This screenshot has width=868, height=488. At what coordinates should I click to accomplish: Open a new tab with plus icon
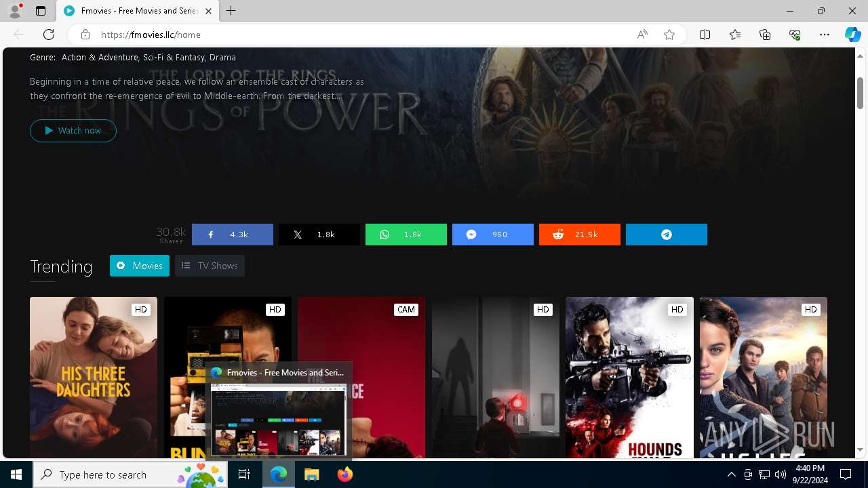(231, 11)
